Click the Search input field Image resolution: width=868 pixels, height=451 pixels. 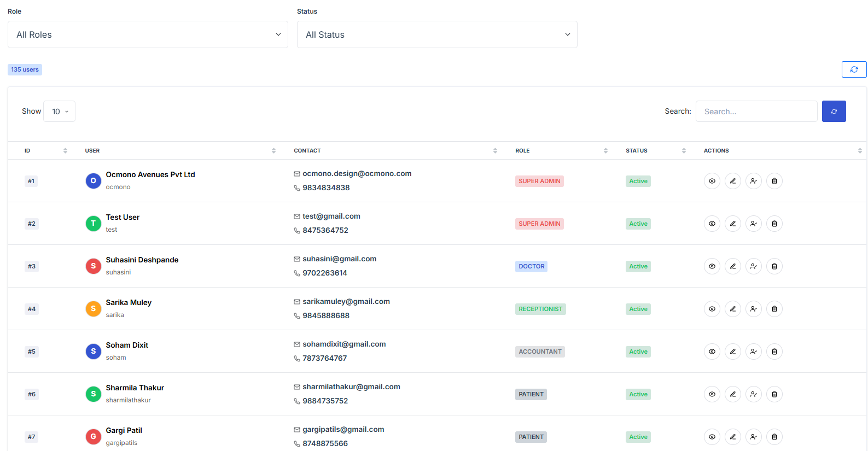click(x=756, y=112)
